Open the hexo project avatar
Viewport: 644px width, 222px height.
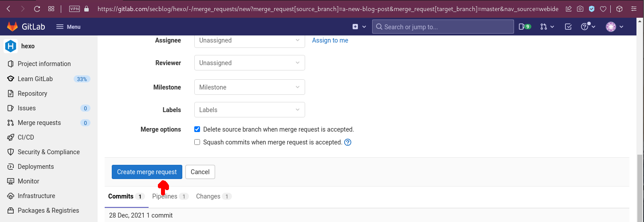point(11,46)
